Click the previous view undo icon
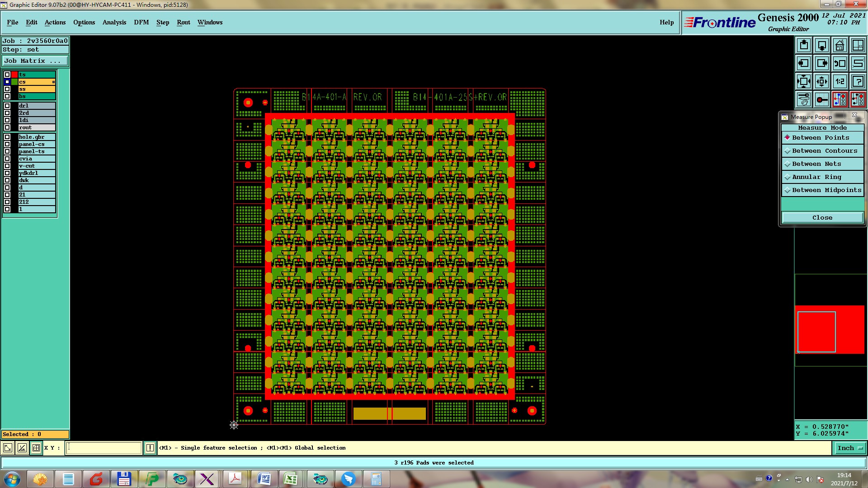Viewport: 868px width, 488px height. point(840,63)
